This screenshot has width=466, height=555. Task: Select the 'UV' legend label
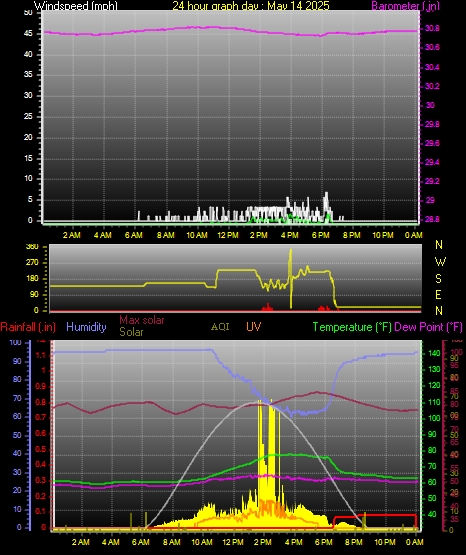[254, 327]
